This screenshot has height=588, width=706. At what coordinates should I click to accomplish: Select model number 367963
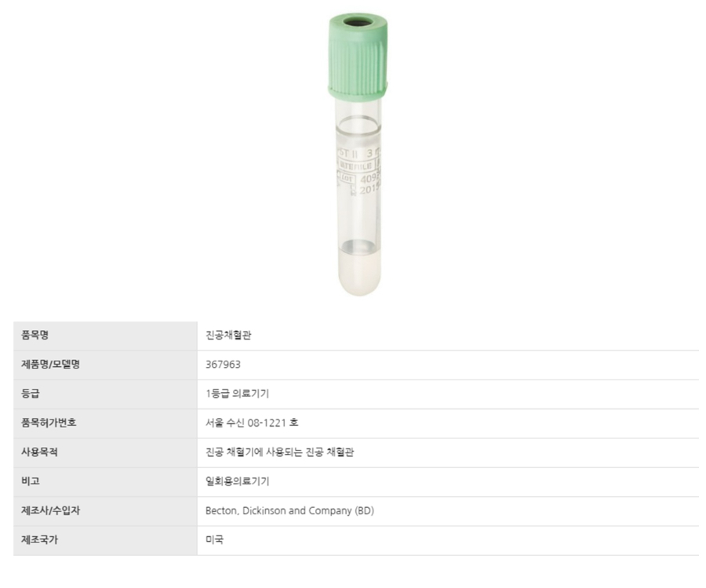223,365
